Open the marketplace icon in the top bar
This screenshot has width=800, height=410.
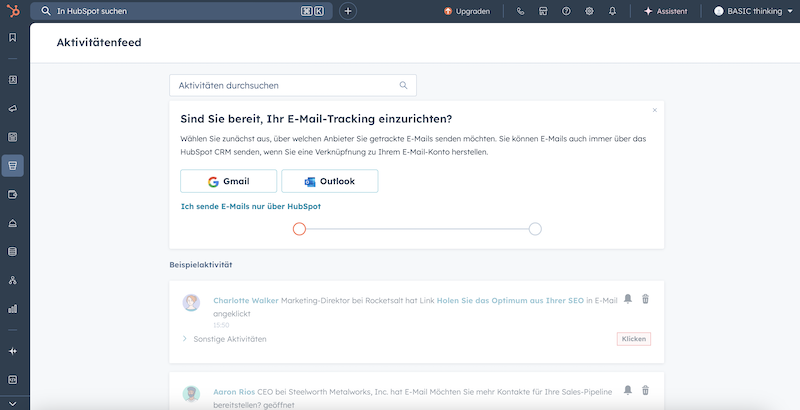point(543,11)
